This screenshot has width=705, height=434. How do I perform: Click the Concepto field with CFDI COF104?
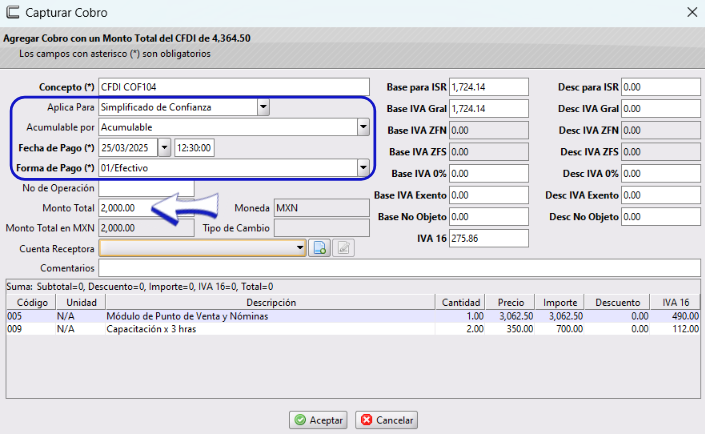234,87
